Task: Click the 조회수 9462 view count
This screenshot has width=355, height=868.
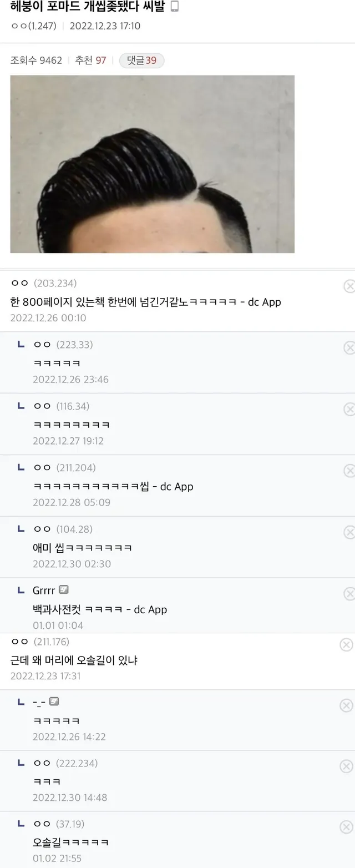Action: tap(36, 60)
